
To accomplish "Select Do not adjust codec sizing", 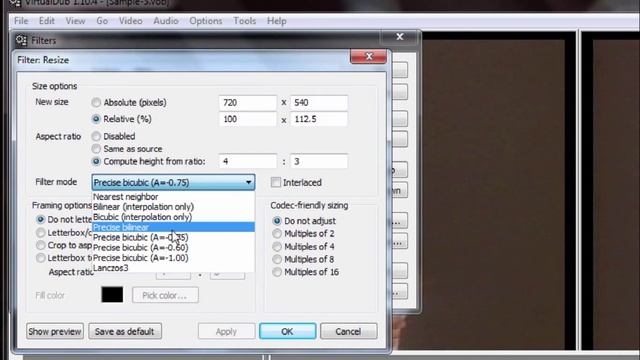I will pyautogui.click(x=277, y=221).
